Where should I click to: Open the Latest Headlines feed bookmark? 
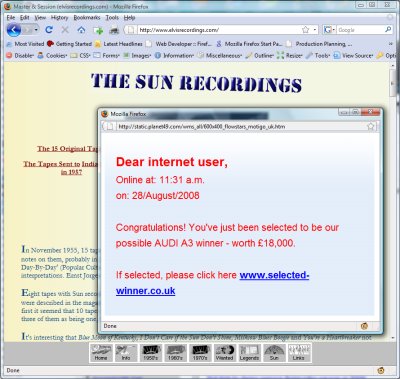(x=119, y=44)
